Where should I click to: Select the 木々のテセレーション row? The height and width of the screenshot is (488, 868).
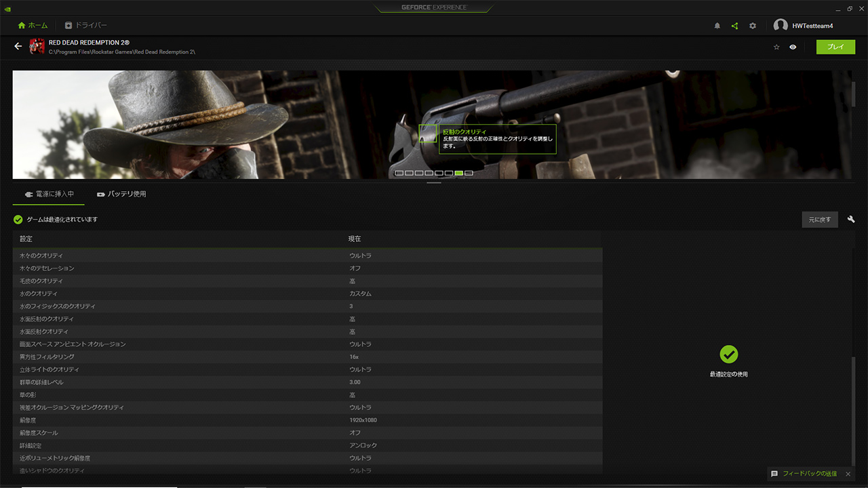pos(307,268)
